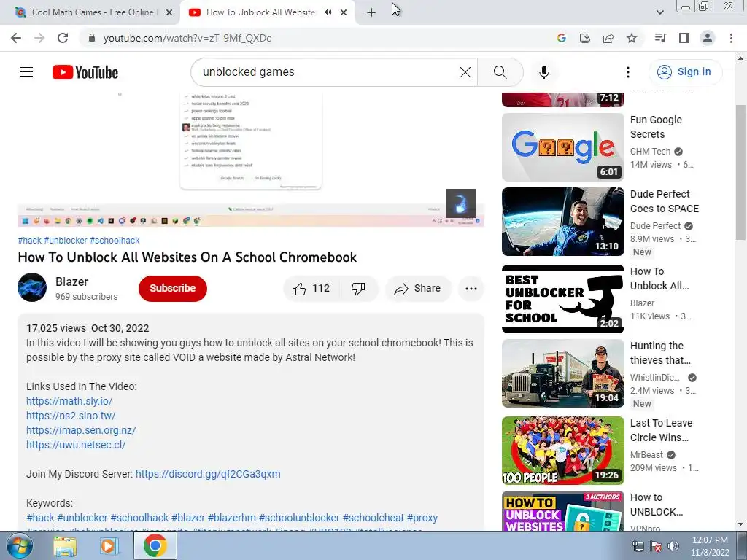Open https://imap.sen.org.nz/ link
Image resolution: width=747 pixels, height=560 pixels.
click(81, 430)
